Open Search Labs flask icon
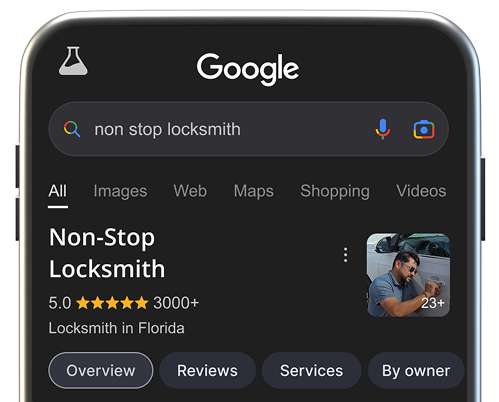Viewport: 499px width, 402px height. point(73,61)
